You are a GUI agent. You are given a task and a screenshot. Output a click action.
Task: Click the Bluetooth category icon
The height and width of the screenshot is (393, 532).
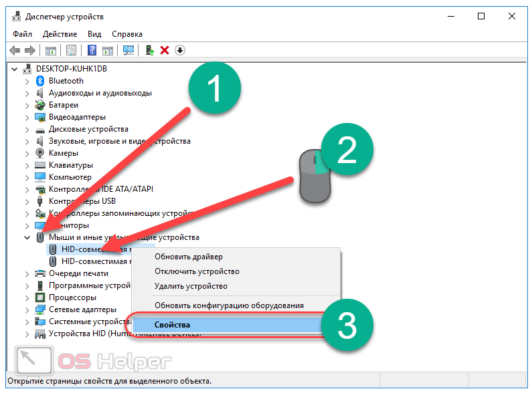pyautogui.click(x=40, y=81)
